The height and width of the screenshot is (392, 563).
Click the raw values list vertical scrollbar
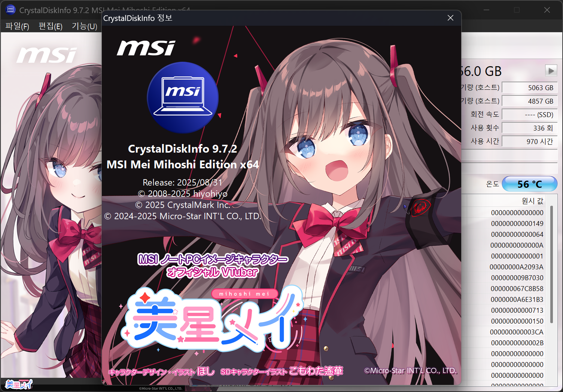[x=551, y=264]
